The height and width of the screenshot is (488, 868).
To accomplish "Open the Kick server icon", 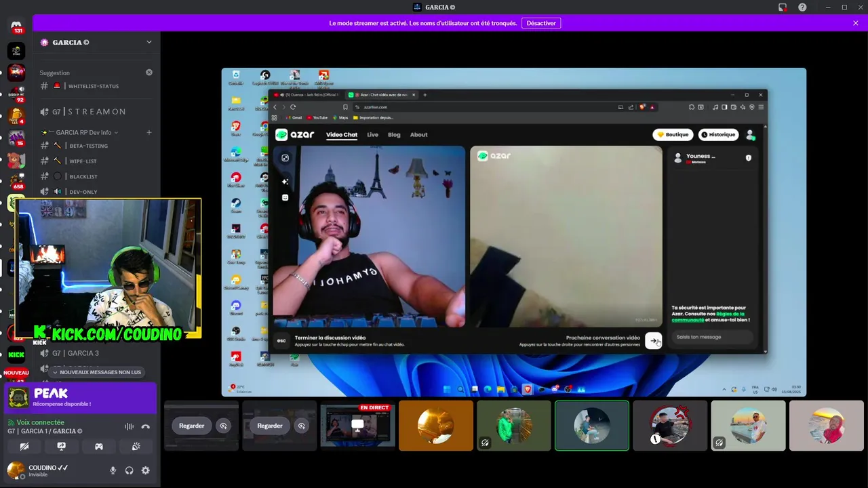I will pos(16,354).
